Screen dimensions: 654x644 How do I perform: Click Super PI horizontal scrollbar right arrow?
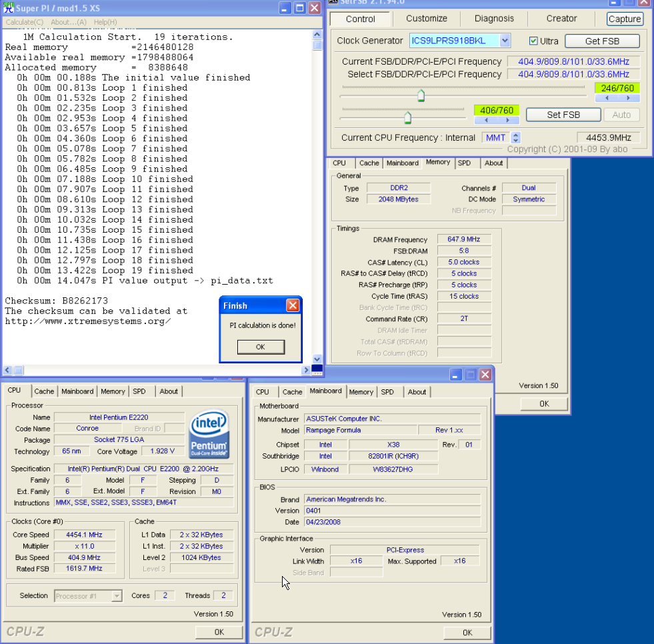point(306,370)
